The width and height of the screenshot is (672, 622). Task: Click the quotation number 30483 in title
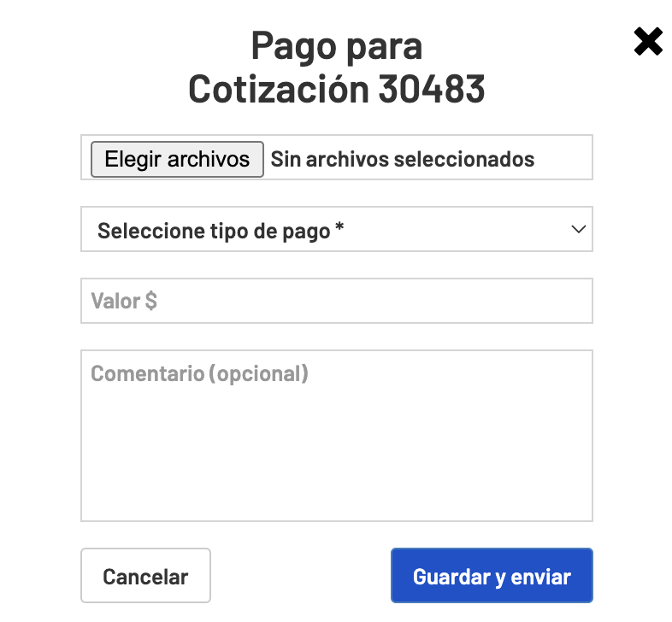[432, 89]
